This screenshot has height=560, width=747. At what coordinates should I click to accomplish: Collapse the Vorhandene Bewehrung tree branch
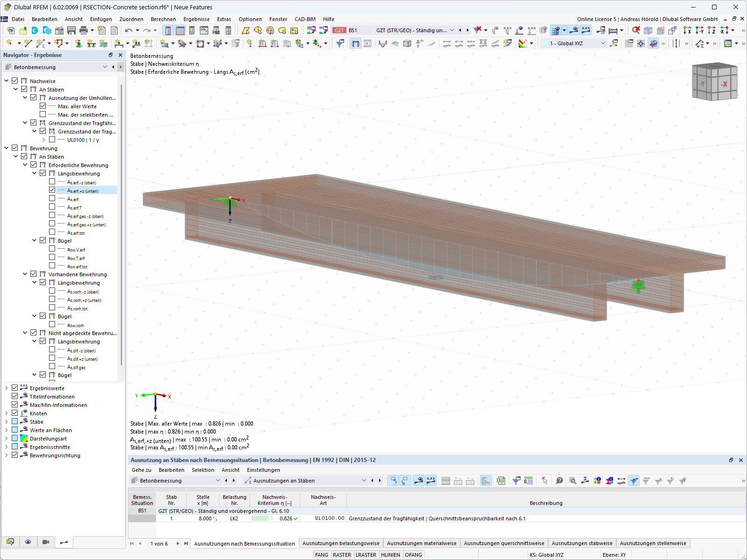coord(25,274)
